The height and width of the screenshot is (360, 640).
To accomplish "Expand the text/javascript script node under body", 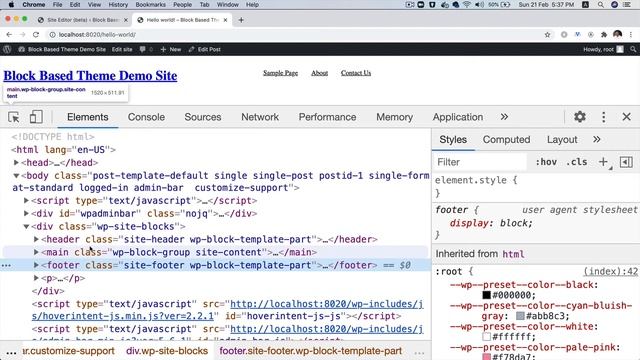I will (26, 201).
